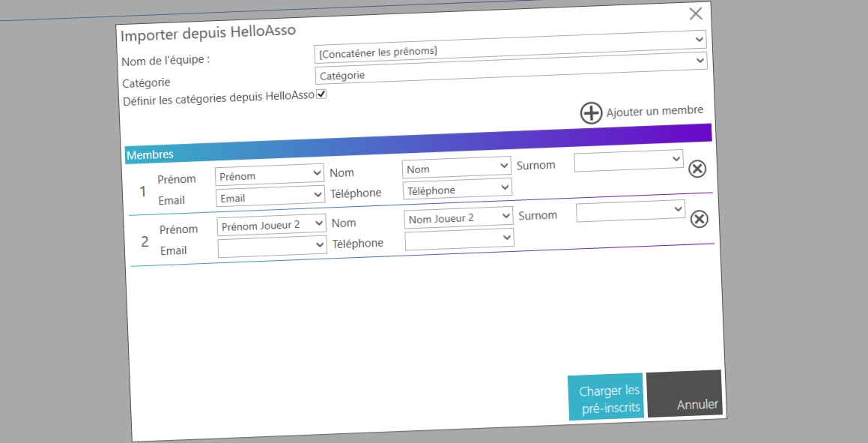Select member 2 empty Téléphone dropdown
868x443 pixels.
coord(459,239)
